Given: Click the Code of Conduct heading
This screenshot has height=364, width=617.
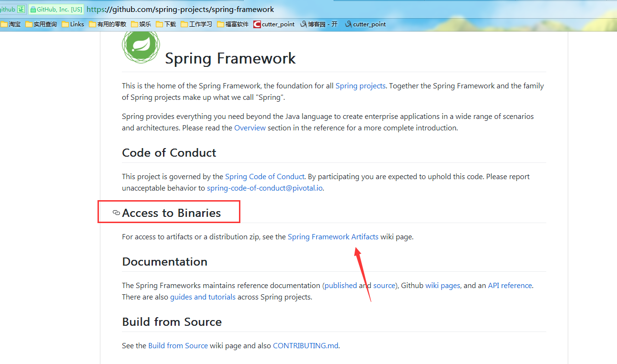Looking at the screenshot, I should pos(169,153).
